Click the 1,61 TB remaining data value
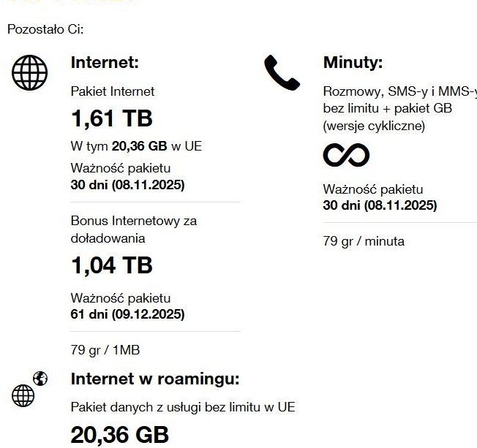 [x=112, y=118]
